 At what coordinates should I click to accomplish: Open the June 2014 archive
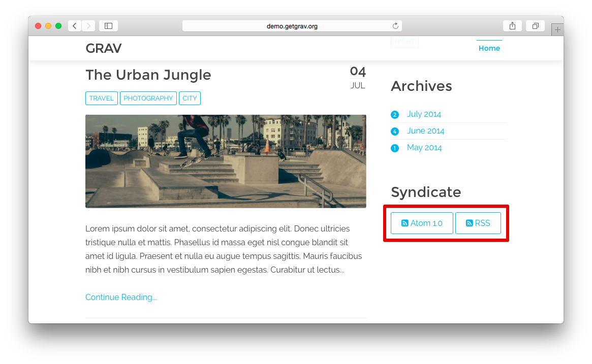(425, 131)
